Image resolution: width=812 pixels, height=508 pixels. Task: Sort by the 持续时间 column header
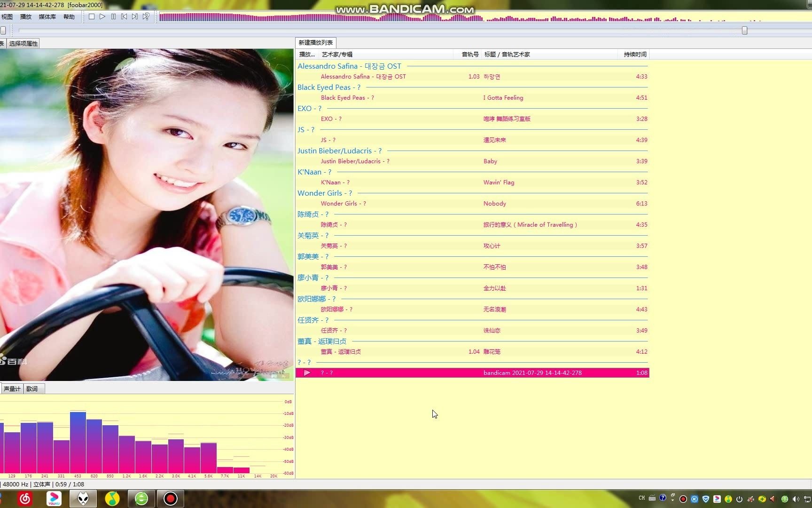click(634, 55)
